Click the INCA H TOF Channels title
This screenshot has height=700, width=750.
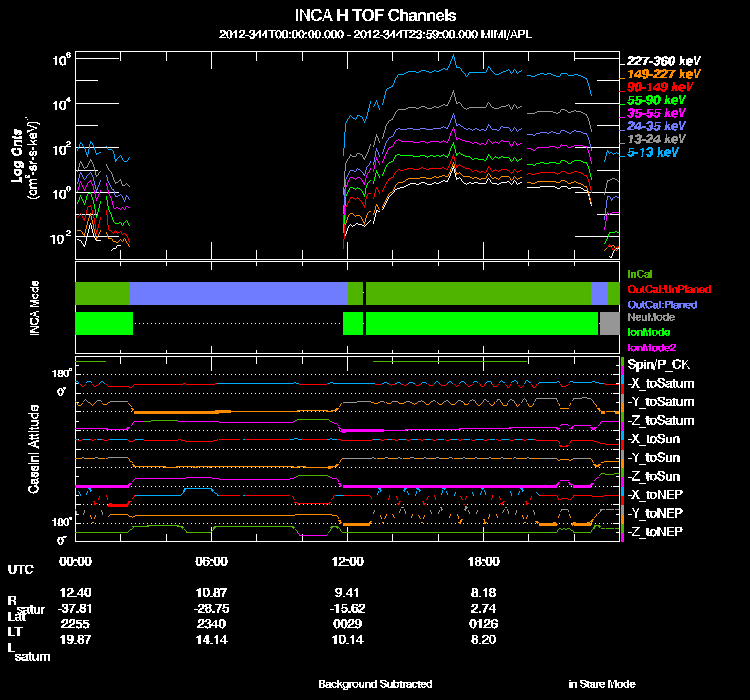pyautogui.click(x=375, y=16)
